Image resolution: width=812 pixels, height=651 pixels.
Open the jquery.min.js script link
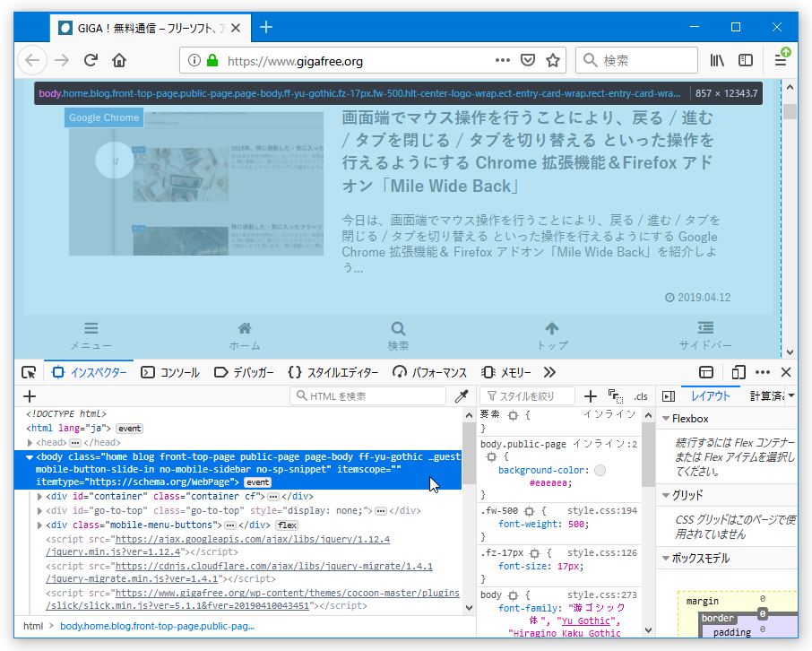[x=218, y=546]
